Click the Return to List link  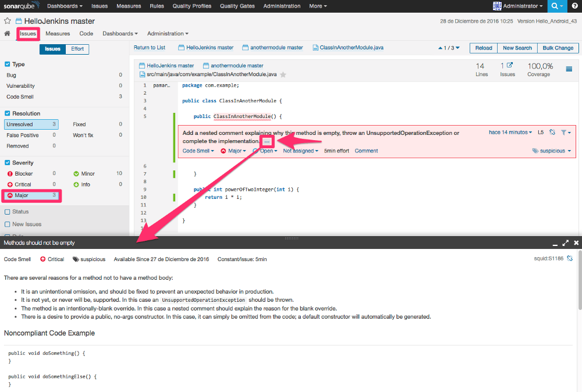(150, 48)
